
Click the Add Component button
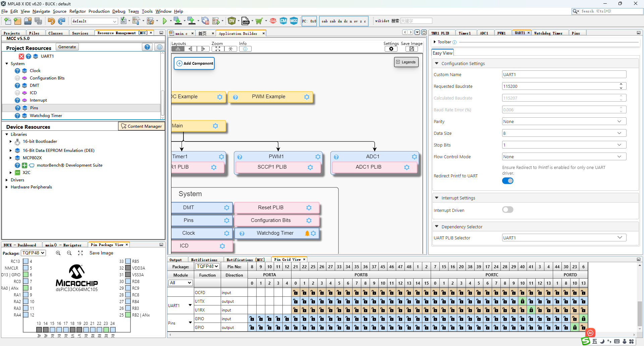pos(194,63)
